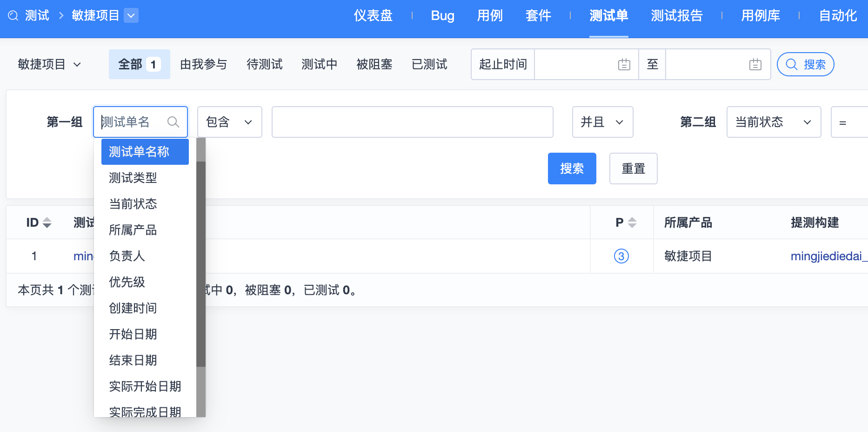This screenshot has width=868, height=432.
Task: Click the start date input field
Action: pos(586,64)
